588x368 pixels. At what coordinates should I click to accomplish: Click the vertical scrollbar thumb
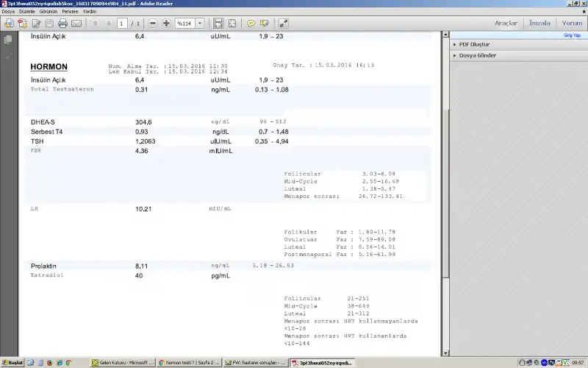[x=445, y=194]
